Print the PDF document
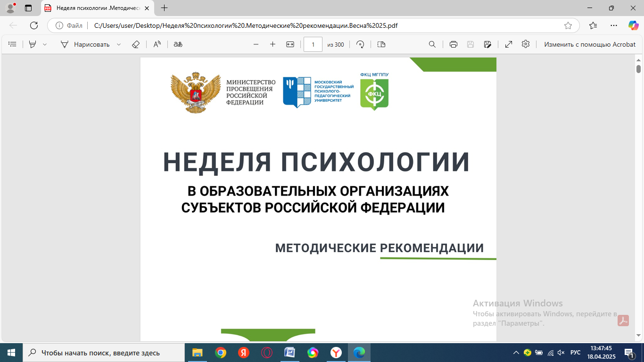644x362 pixels. click(454, 44)
